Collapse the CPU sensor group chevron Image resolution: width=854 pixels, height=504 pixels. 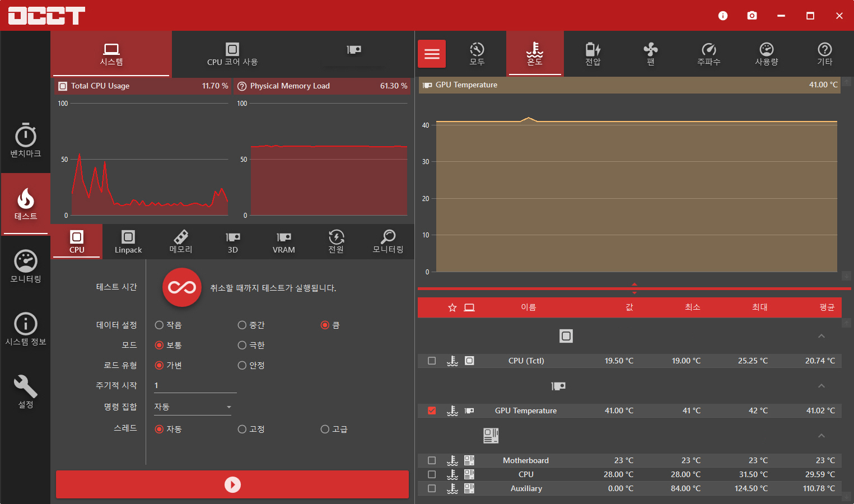(x=822, y=336)
